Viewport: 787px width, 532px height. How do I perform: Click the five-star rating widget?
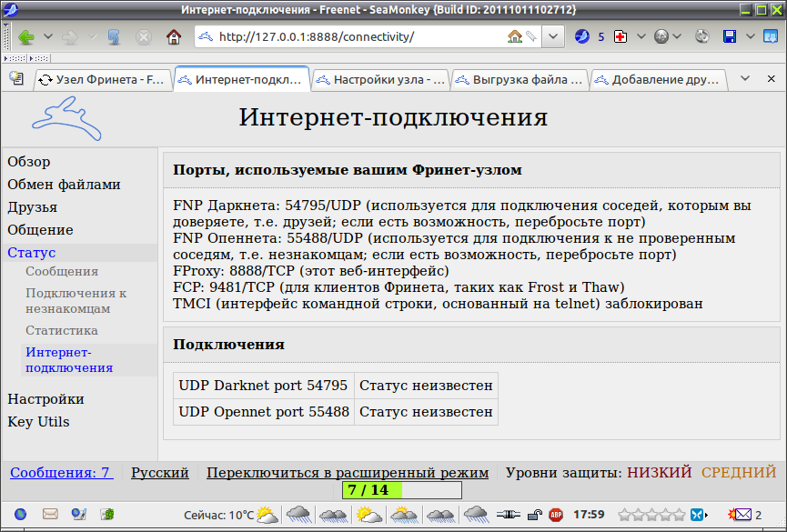coord(651,515)
